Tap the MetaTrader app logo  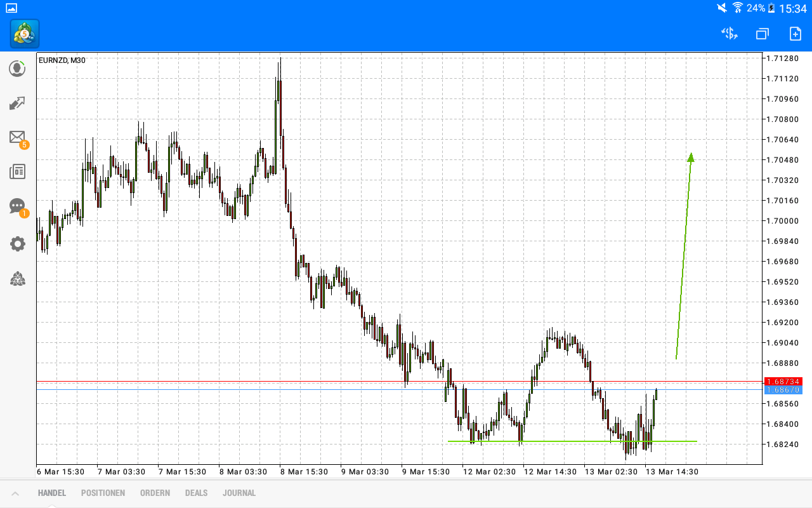23,33
